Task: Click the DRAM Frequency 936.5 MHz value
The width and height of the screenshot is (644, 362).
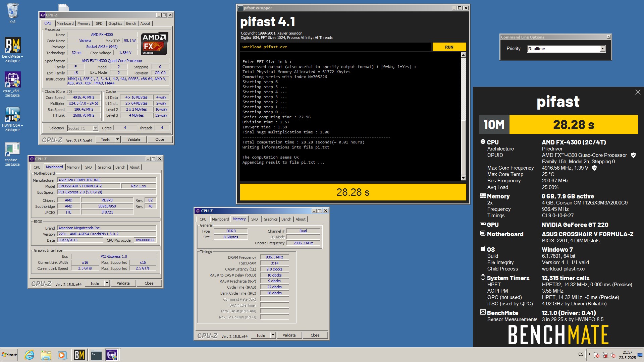Action: (274, 257)
